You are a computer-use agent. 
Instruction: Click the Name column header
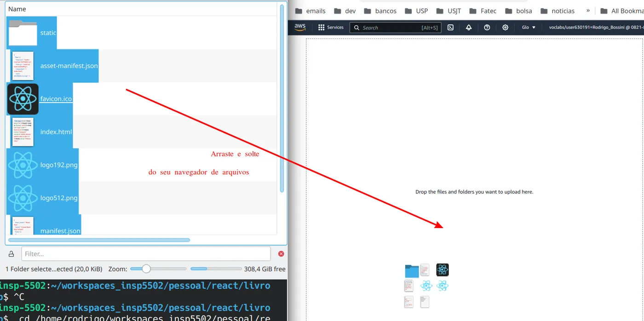click(17, 9)
